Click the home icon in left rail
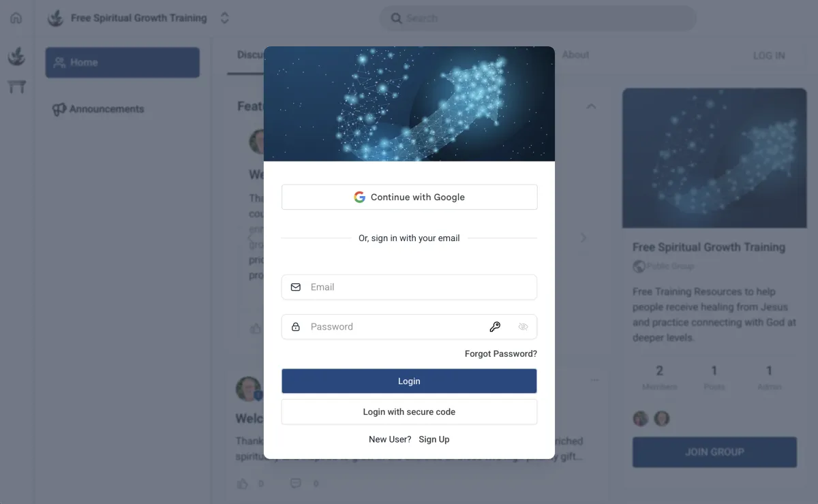This screenshot has height=504, width=818. click(x=16, y=18)
